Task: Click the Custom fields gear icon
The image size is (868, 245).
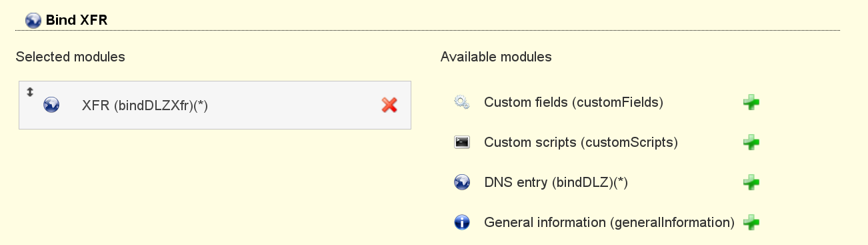Action: point(462,102)
